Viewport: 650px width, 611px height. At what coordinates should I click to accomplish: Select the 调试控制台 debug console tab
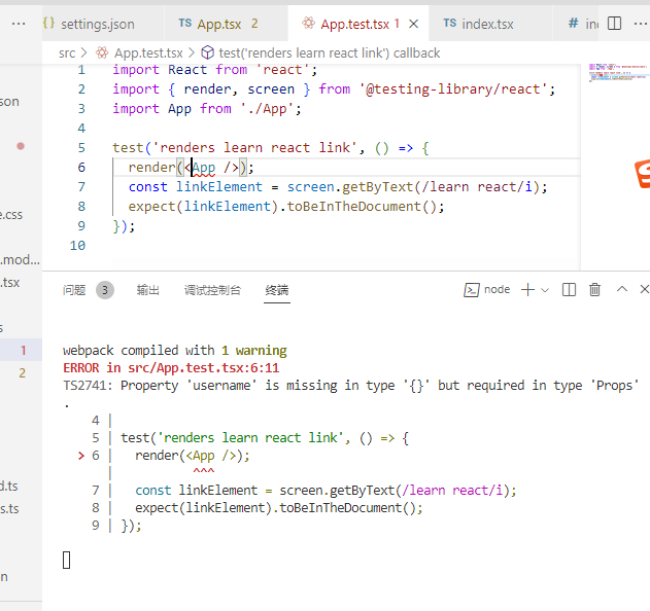[x=212, y=290]
